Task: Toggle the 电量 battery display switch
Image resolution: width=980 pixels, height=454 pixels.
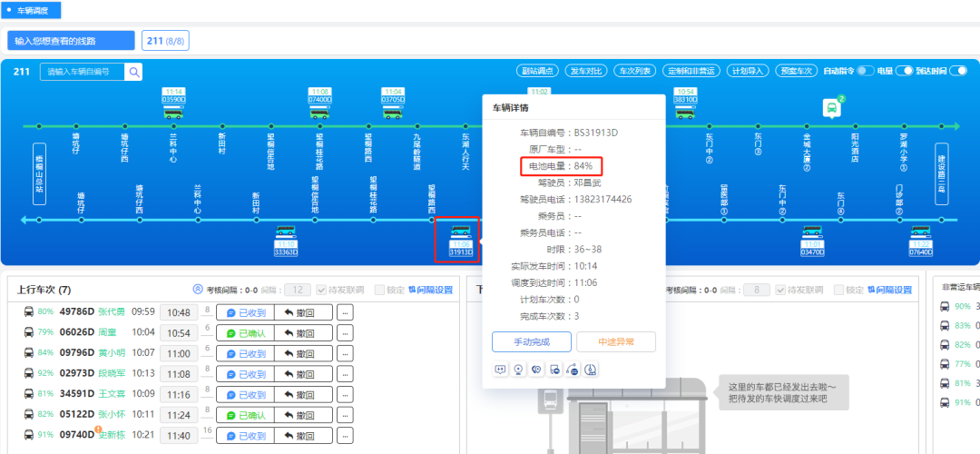Action: pyautogui.click(x=903, y=71)
